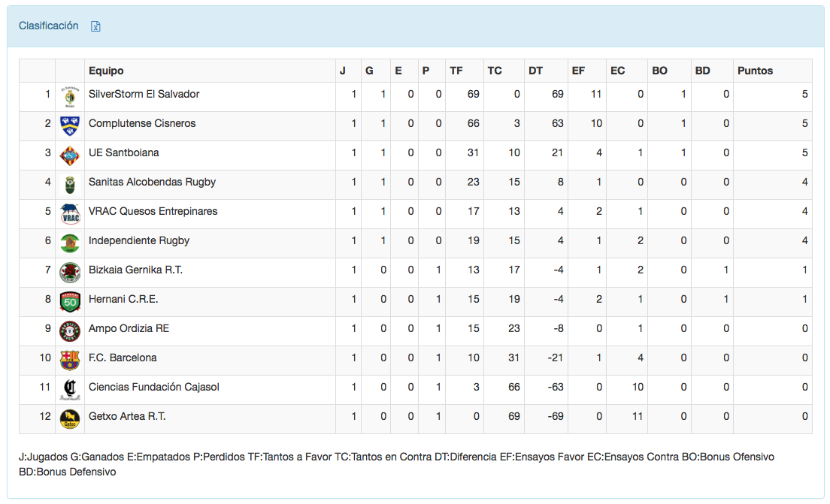Click the DT difference column header
830x504 pixels.
click(535, 71)
